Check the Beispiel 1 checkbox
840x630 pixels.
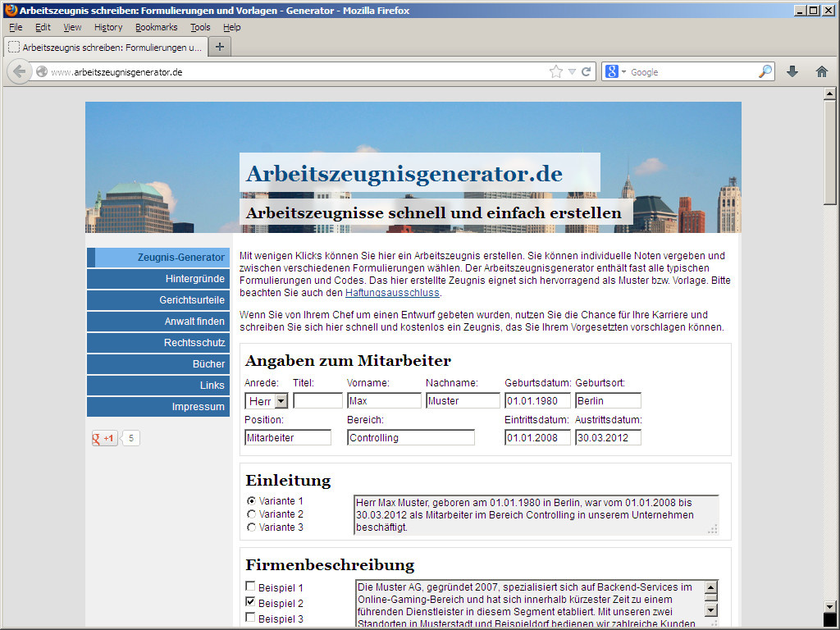click(250, 586)
